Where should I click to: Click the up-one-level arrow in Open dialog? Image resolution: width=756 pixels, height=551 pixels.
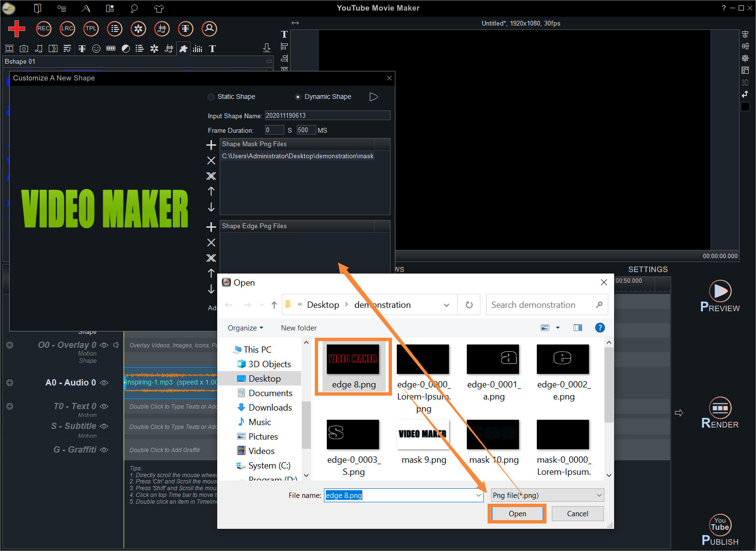click(x=274, y=305)
